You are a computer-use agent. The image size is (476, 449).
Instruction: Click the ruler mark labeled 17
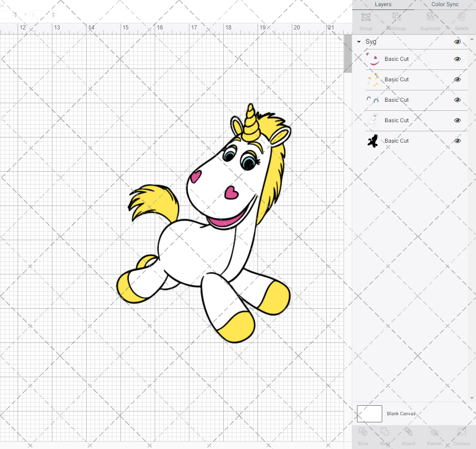tap(194, 28)
